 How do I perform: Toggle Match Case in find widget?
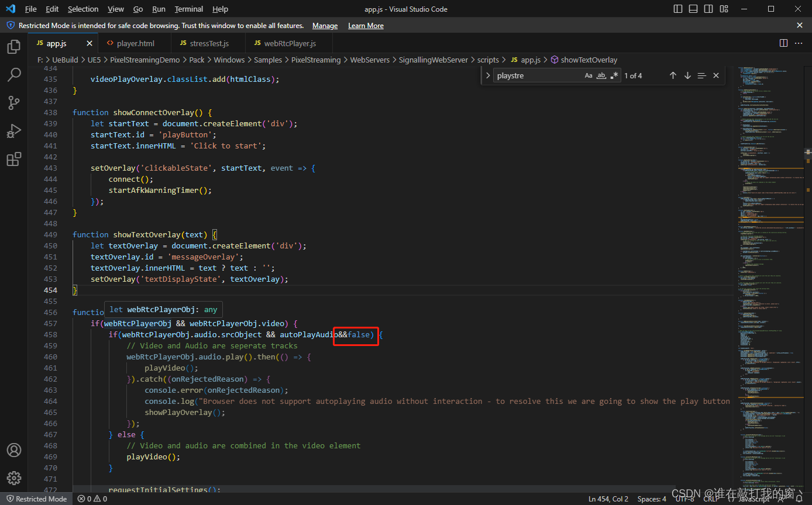[x=589, y=75]
